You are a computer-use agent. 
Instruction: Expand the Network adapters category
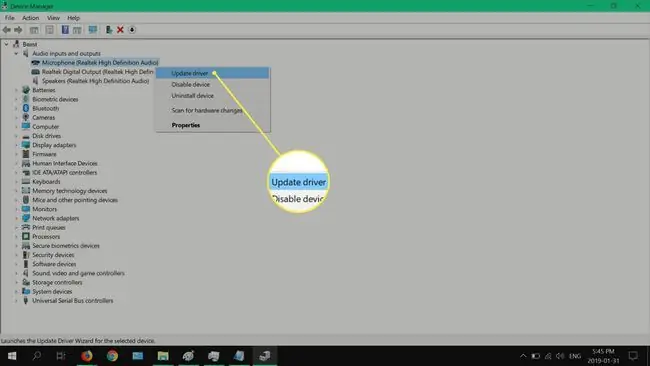16,218
